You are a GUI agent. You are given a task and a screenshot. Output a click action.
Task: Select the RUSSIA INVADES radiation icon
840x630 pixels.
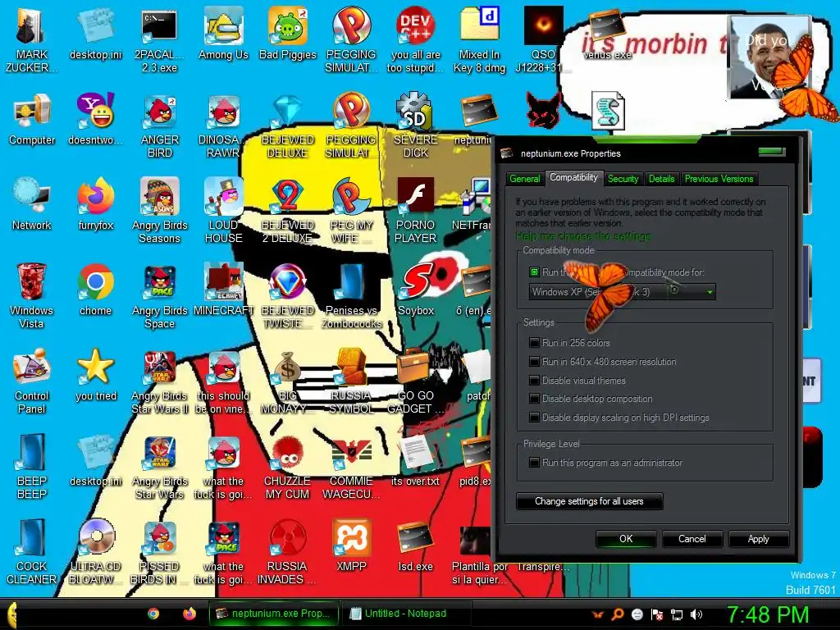[288, 552]
